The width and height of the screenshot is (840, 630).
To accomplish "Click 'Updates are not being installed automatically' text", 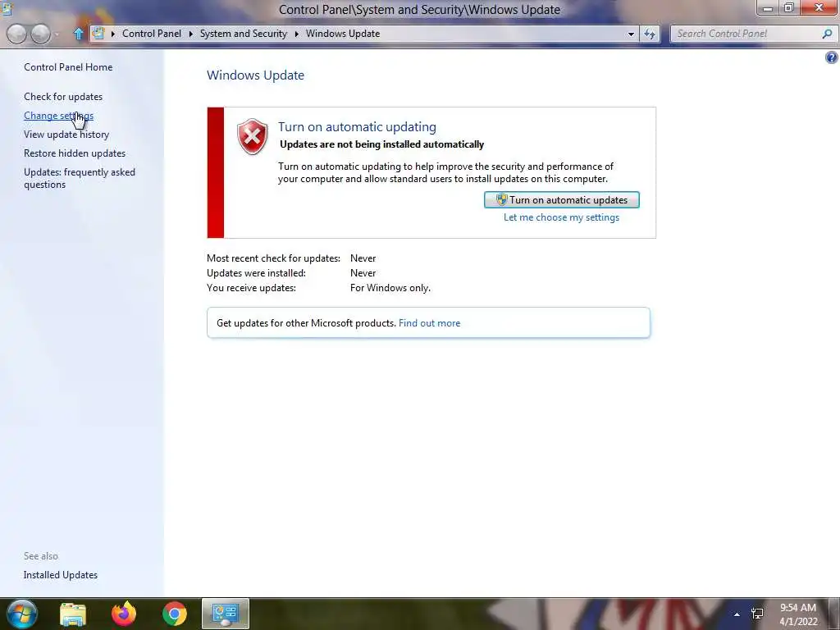I will [x=382, y=144].
